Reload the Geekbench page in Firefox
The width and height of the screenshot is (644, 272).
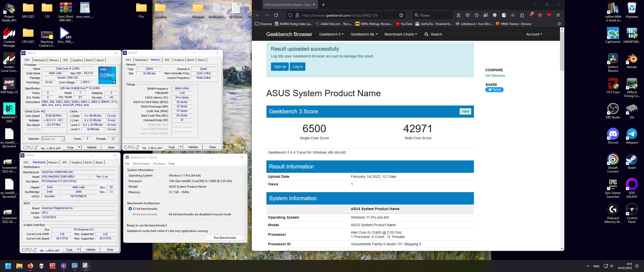point(276,15)
